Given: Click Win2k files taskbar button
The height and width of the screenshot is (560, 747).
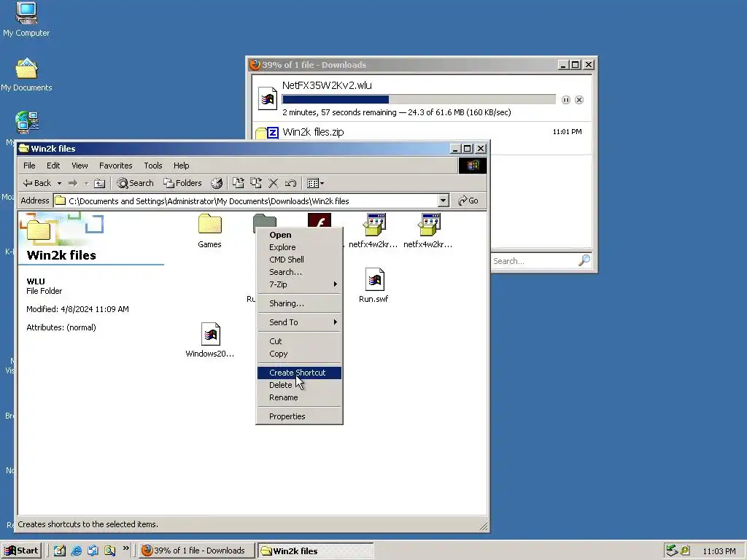Looking at the screenshot, I should point(315,551).
